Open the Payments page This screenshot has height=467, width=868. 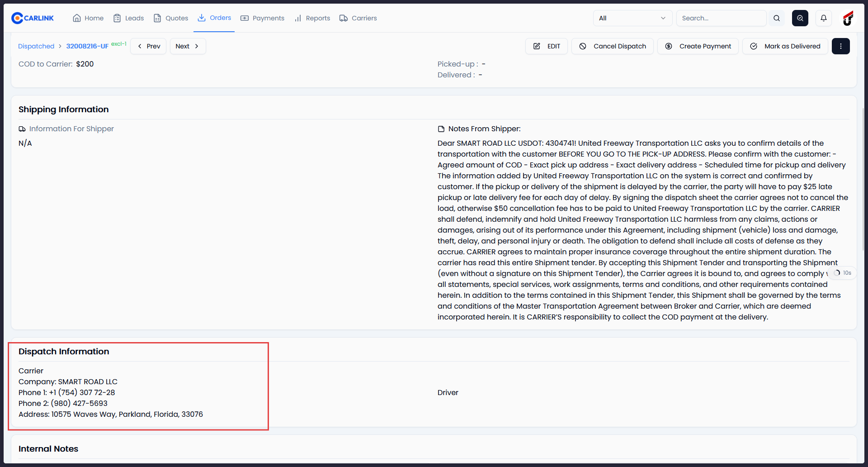point(263,18)
